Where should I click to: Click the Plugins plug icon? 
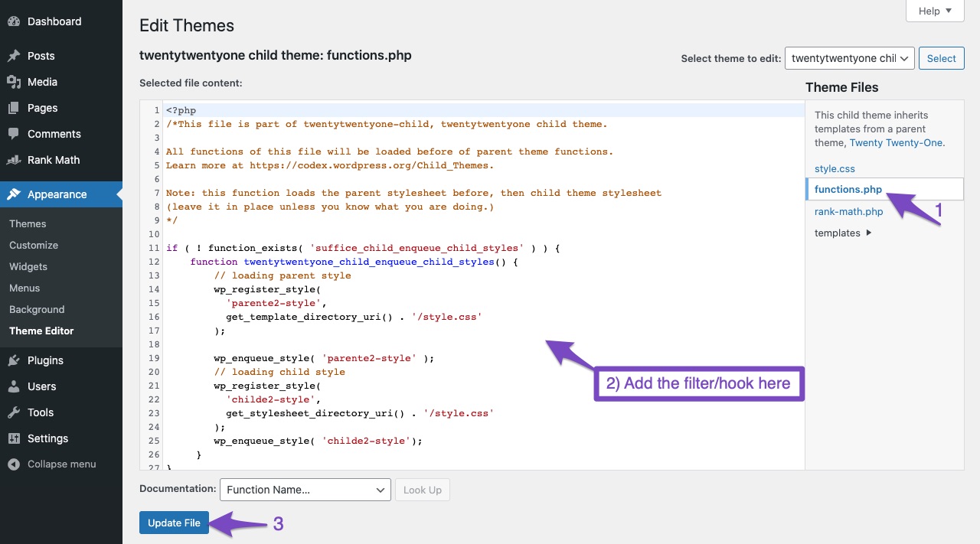14,360
